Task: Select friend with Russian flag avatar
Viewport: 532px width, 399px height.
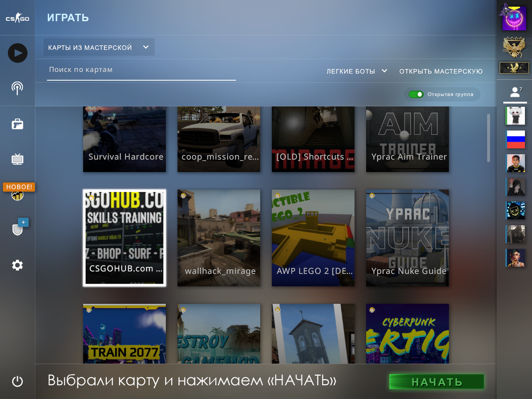Action: pyautogui.click(x=516, y=139)
